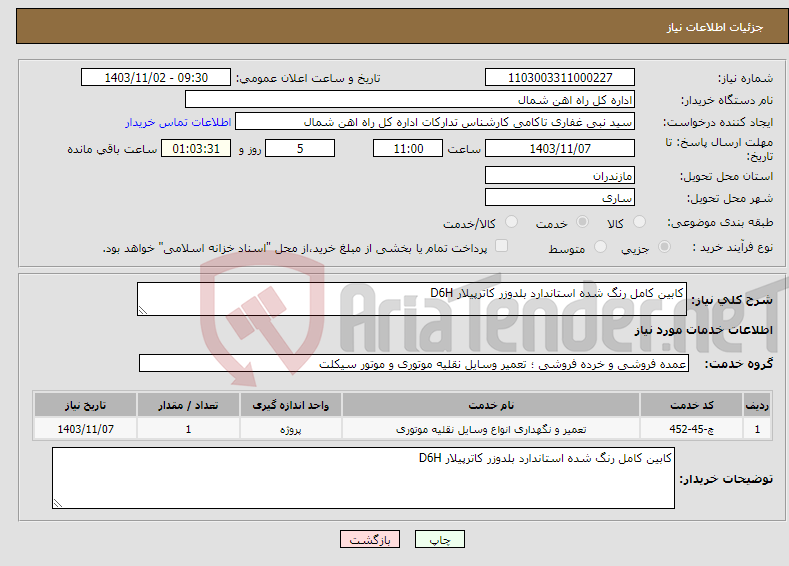Image resolution: width=789 pixels, height=566 pixels.
Task: Click the گروه خدمت field
Action: coord(414,363)
